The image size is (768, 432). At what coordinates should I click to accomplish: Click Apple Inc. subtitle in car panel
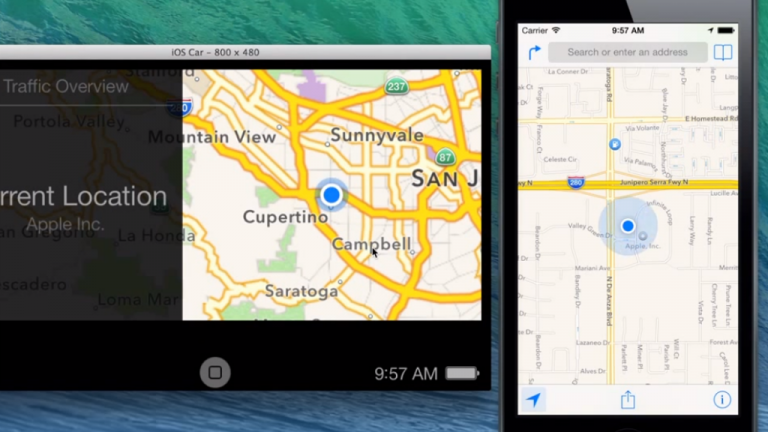coord(65,224)
